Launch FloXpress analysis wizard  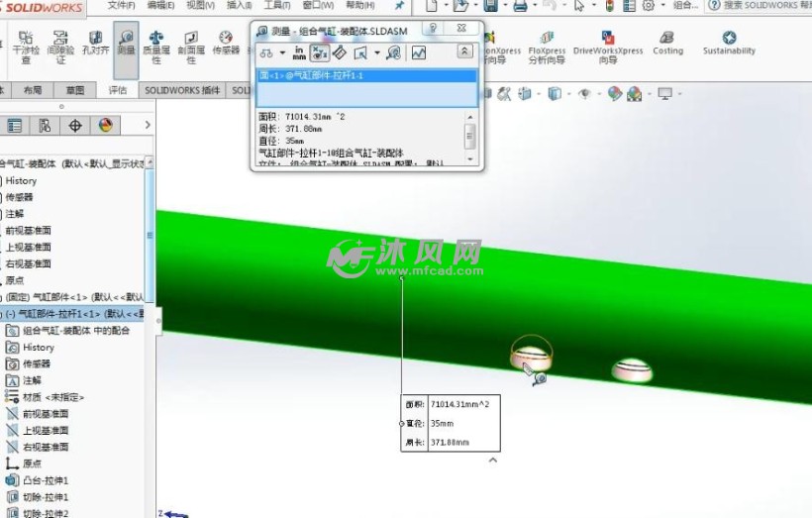click(547, 48)
